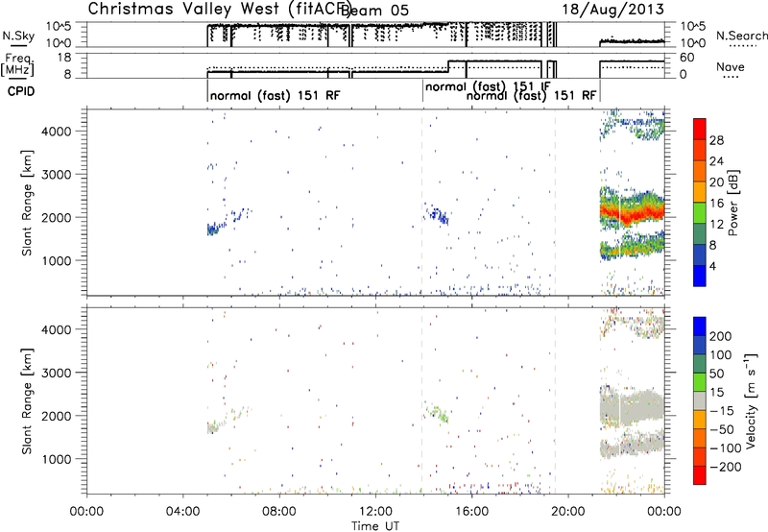Click the "20:00" time tick label
The height and width of the screenshot is (532, 768).
pyautogui.click(x=567, y=512)
